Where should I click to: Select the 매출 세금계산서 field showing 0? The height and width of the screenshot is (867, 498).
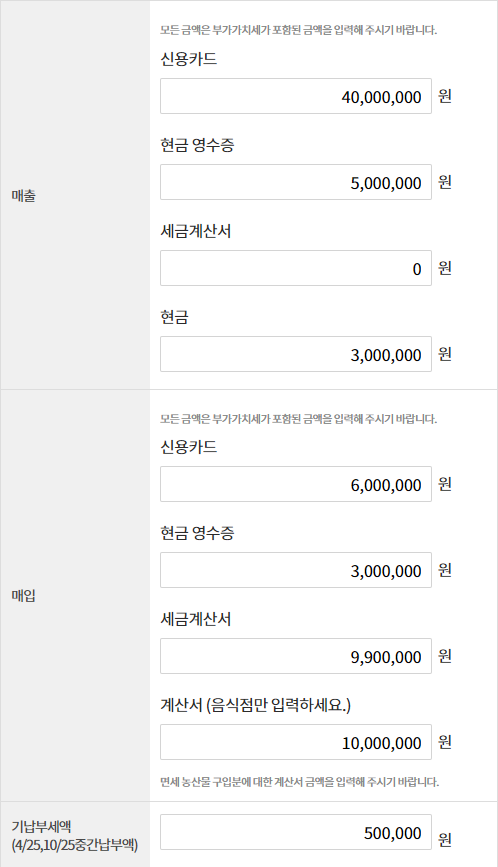coord(296,268)
